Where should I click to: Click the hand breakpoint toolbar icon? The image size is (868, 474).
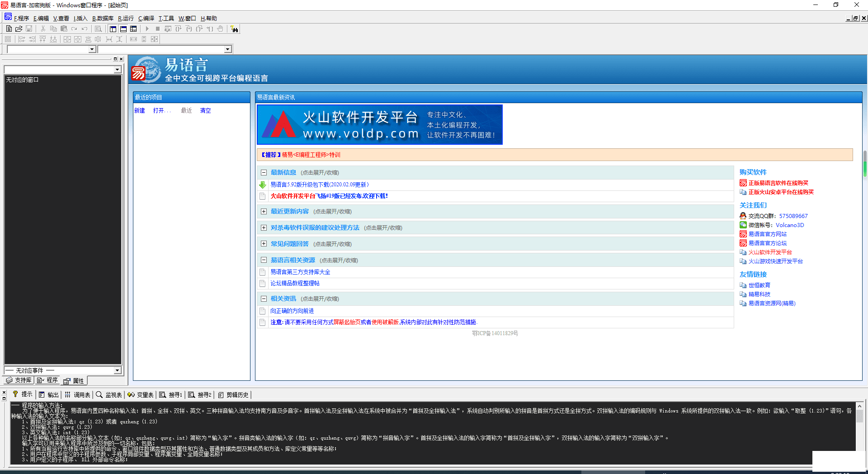pos(220,28)
